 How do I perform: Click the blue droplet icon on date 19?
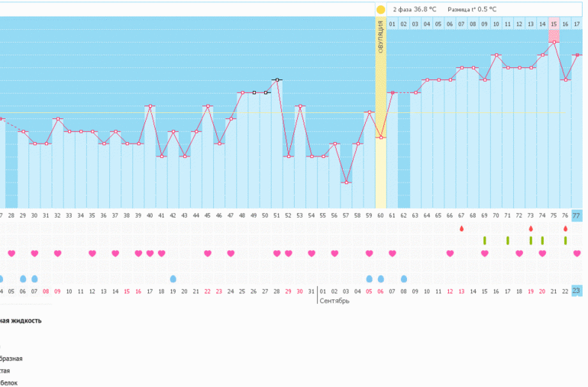point(173,279)
